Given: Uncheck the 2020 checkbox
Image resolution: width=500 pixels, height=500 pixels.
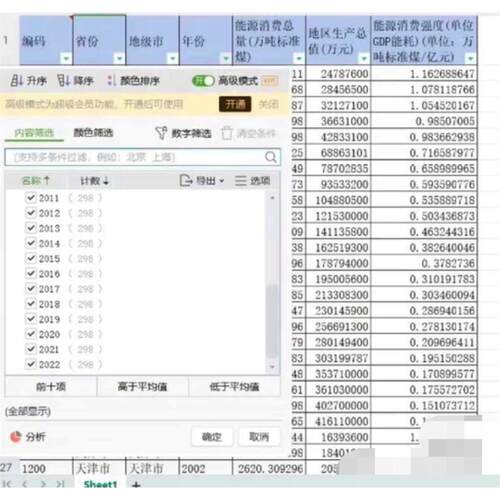Looking at the screenshot, I should click(x=31, y=334).
